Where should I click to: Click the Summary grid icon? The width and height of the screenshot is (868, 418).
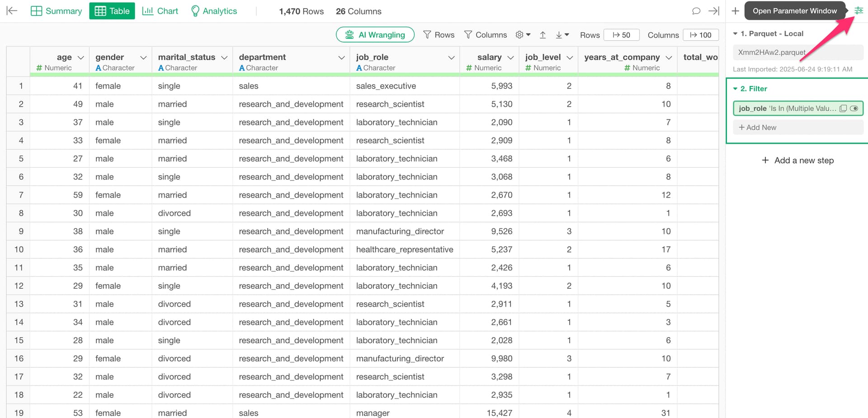pyautogui.click(x=36, y=11)
